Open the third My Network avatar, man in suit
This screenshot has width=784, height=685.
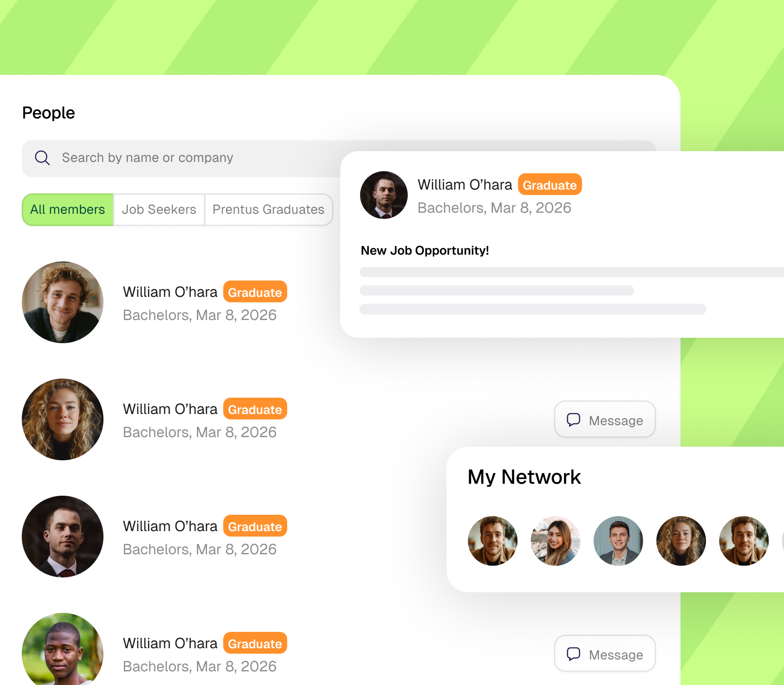[618, 541]
